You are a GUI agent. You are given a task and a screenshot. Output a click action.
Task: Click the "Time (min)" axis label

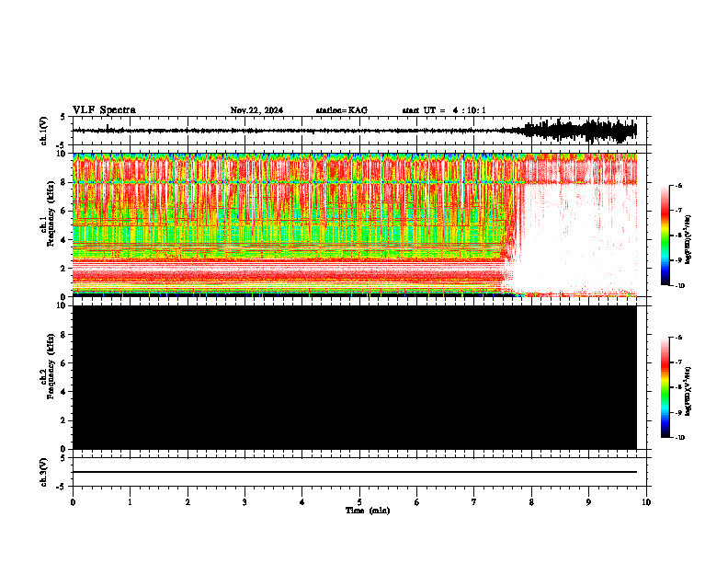[368, 511]
